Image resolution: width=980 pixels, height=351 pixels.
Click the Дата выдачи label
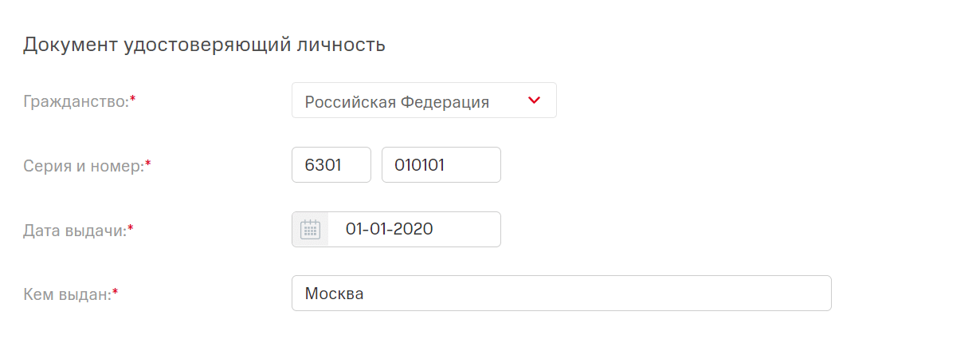[x=74, y=230]
